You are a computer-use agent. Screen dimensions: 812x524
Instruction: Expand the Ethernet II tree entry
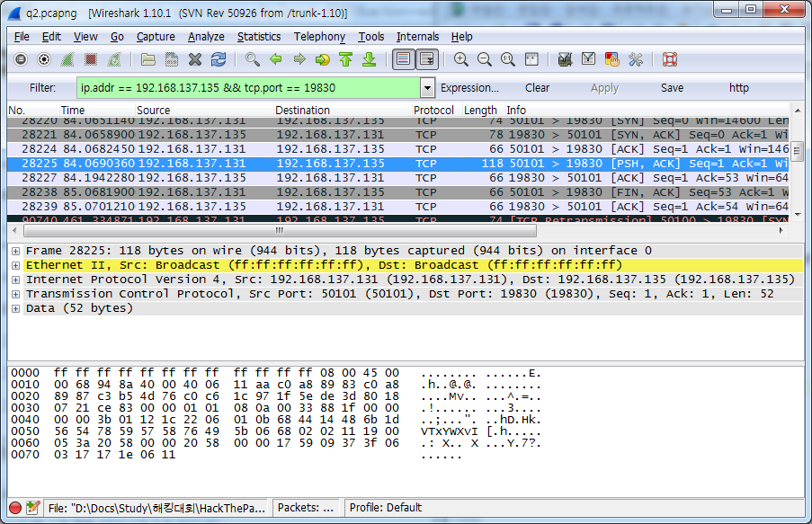pyautogui.click(x=15, y=265)
